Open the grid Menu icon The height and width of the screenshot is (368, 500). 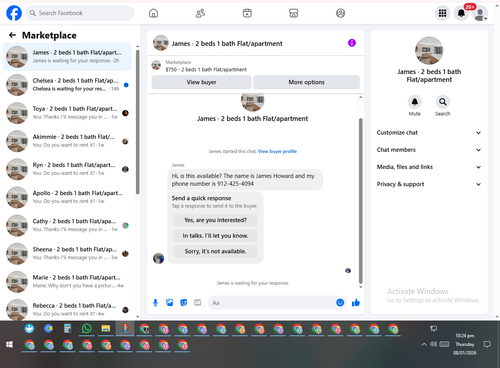(x=442, y=13)
